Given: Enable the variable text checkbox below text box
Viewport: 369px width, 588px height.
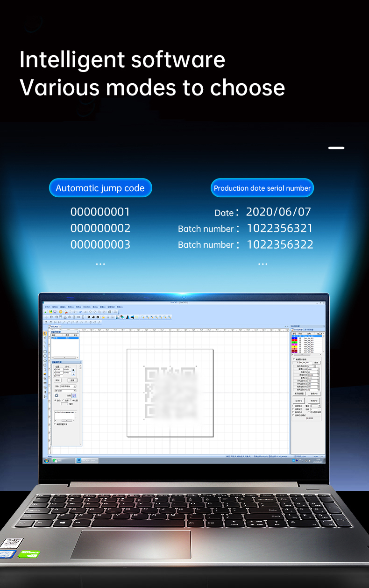Looking at the screenshot, I should click(55, 424).
